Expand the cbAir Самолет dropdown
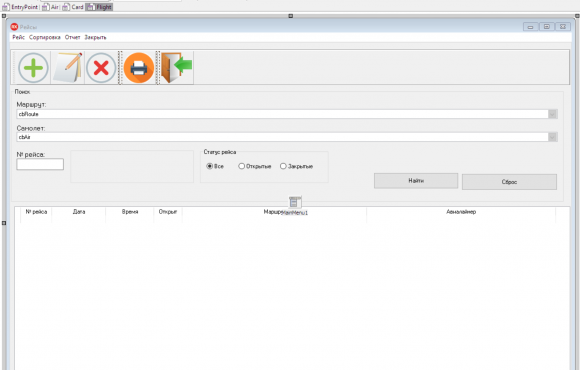This screenshot has width=580, height=370. pos(552,137)
